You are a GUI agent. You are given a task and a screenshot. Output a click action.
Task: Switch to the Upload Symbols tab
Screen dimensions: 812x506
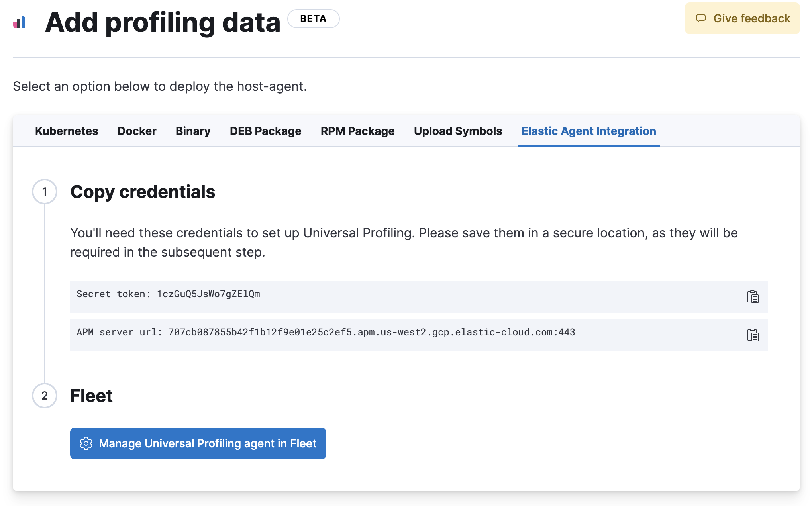click(x=457, y=131)
